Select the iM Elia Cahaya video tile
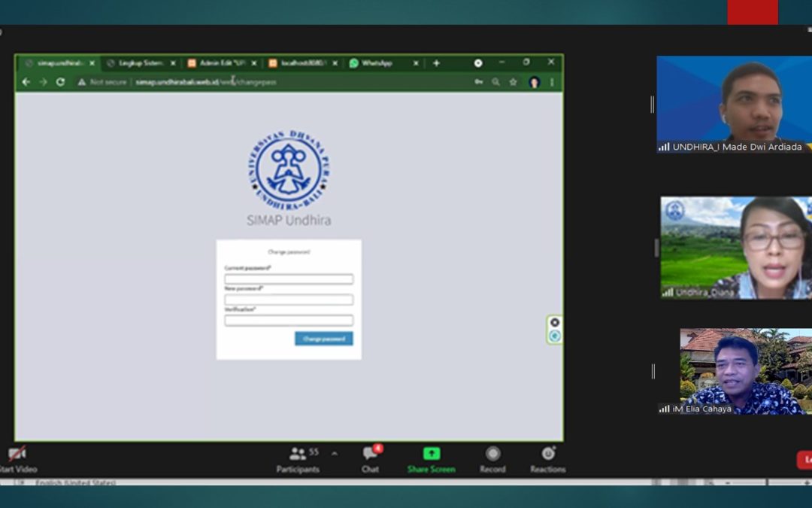Screen dimensions: 812x508 point(746,371)
